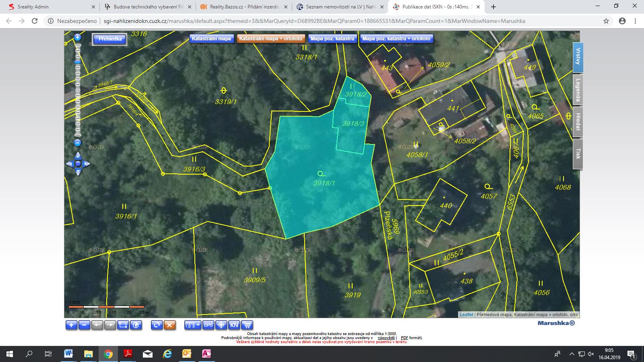Image resolution: width=644 pixels, height=362 pixels.
Task: Click the crosshair locate target icon
Action: [x=221, y=325]
